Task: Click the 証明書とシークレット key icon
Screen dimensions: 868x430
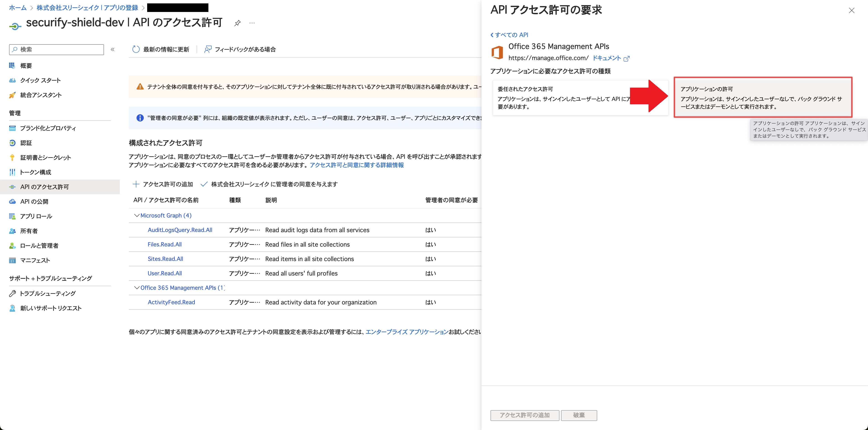Action: tap(12, 158)
